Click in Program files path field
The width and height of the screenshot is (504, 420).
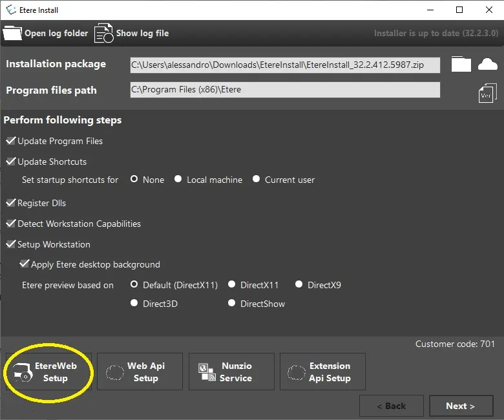click(x=284, y=90)
